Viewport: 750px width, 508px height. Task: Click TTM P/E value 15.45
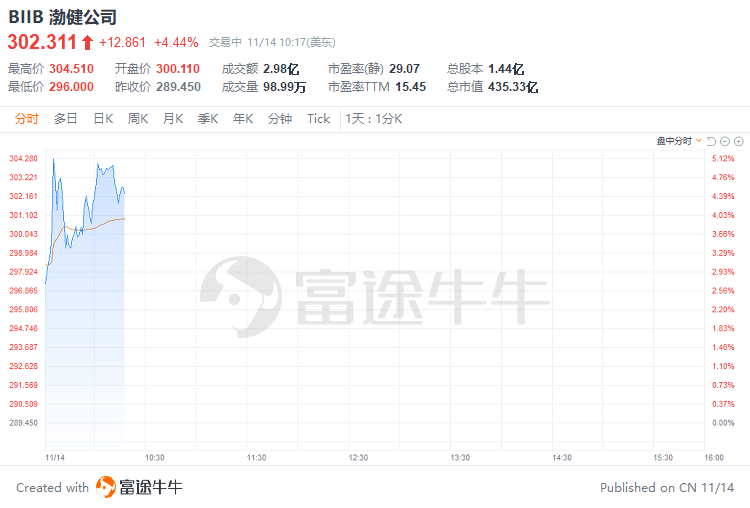tap(410, 87)
